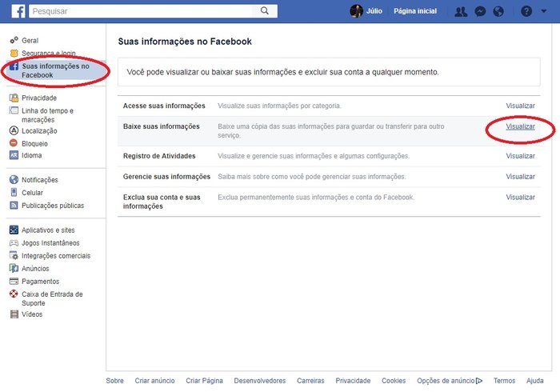
Task: Click Visualizar for Registro de Atividades
Action: point(520,156)
